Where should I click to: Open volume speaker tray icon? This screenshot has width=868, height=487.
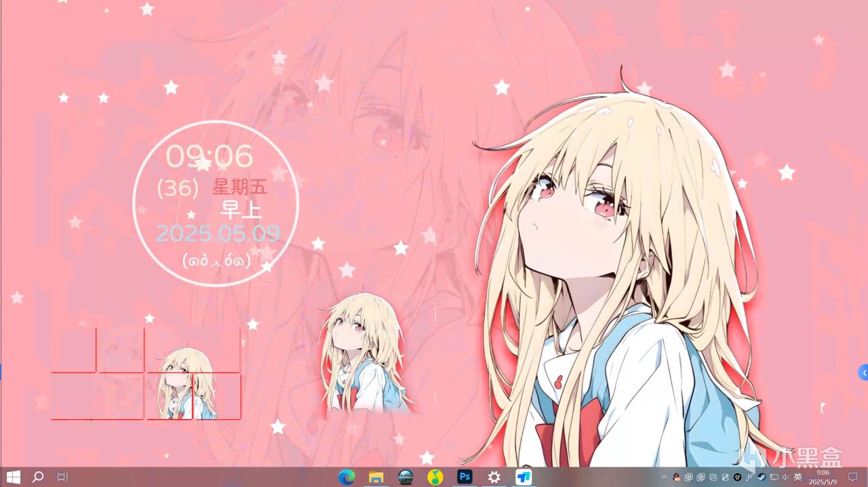pos(785,477)
